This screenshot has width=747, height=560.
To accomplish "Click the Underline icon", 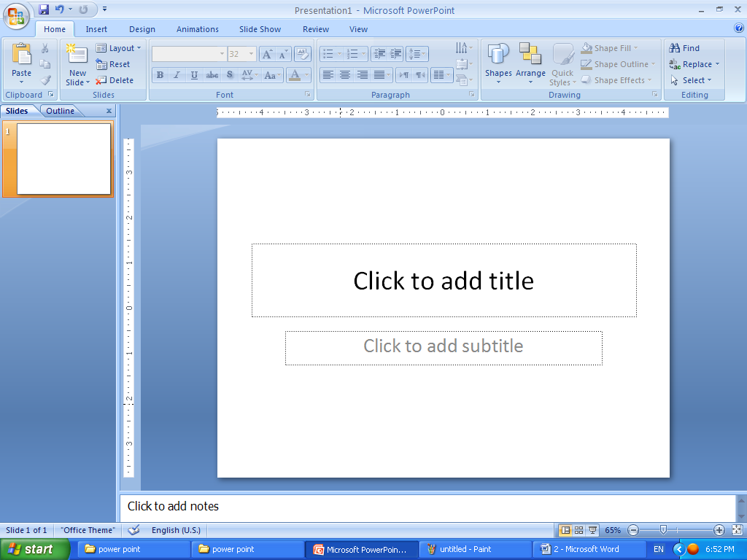I will (x=194, y=74).
